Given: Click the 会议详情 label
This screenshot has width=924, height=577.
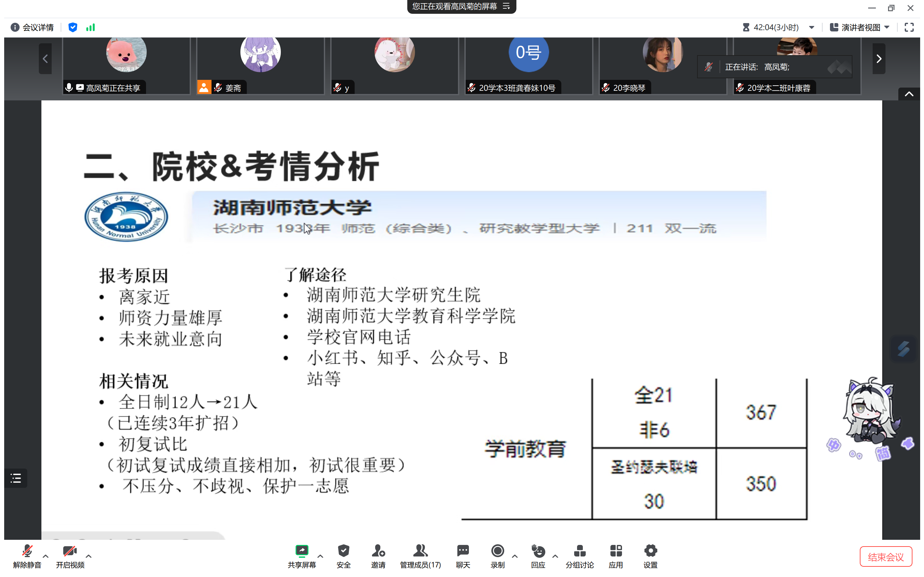Looking at the screenshot, I should point(38,27).
